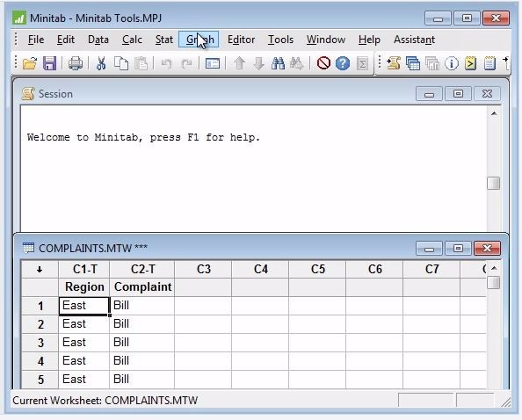Click the Session window scrollbar thumb
This screenshot has height=420, width=522.
click(x=493, y=184)
